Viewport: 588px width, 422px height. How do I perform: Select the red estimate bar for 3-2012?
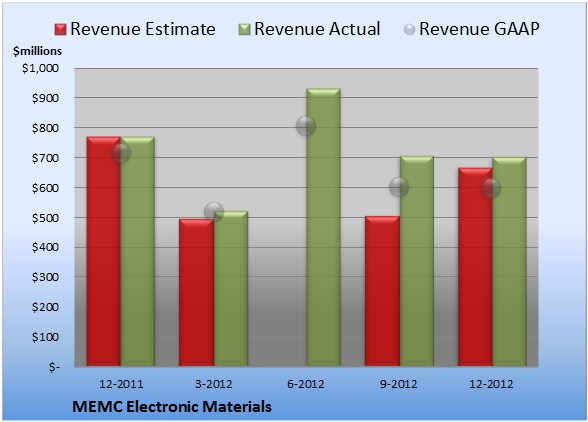pyautogui.click(x=196, y=293)
